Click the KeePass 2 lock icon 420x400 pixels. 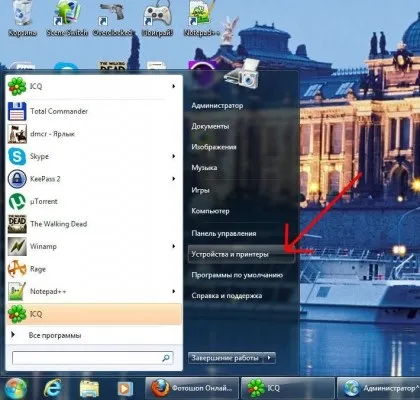17,179
